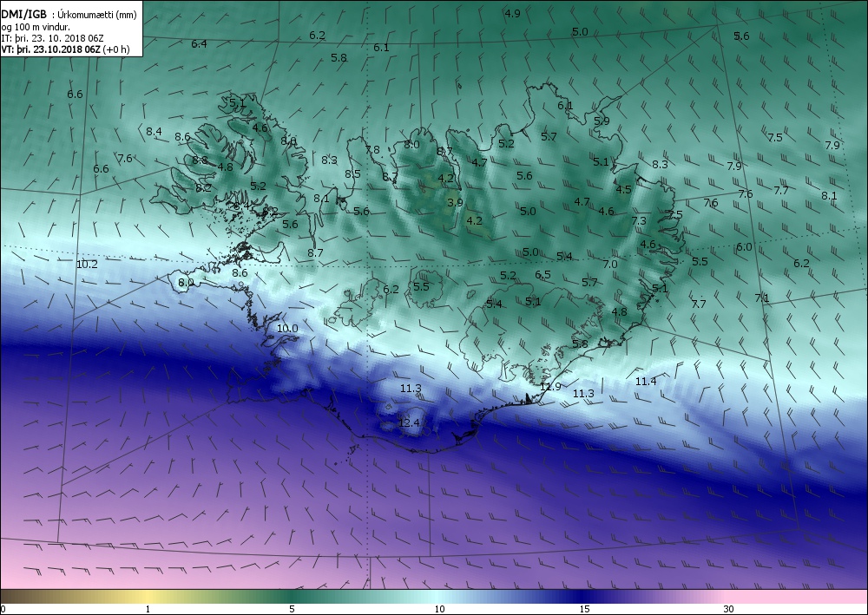Click the 'IT: þri. 23. 10. 2018 06Z' line
868x615 pixels.
52,38
